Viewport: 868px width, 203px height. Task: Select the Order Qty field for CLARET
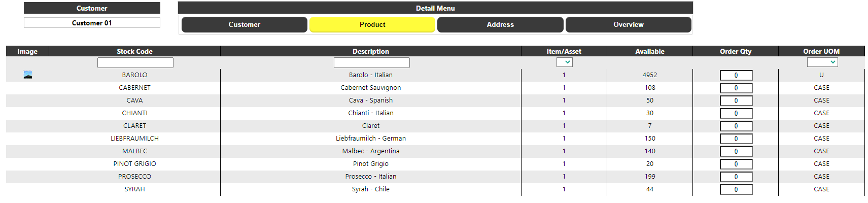pyautogui.click(x=736, y=126)
